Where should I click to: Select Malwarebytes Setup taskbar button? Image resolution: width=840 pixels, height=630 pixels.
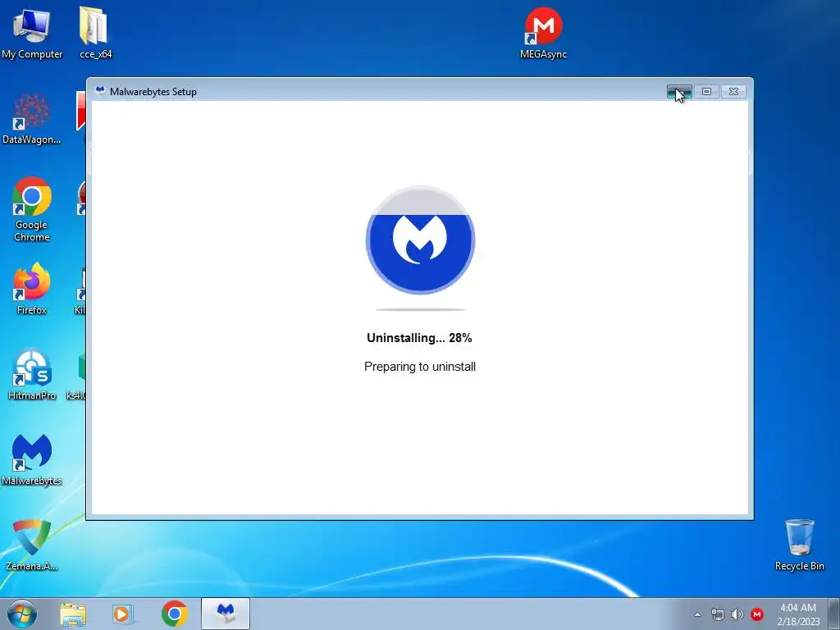226,614
